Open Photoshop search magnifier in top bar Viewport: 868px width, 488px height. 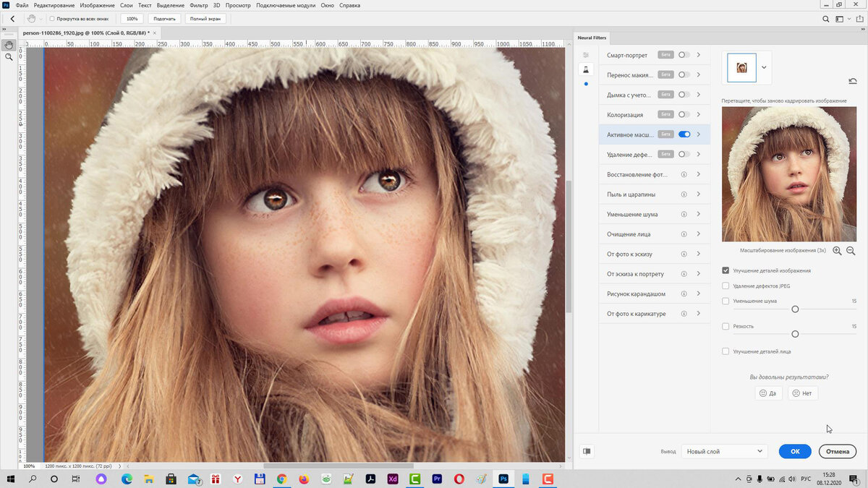pos(826,19)
